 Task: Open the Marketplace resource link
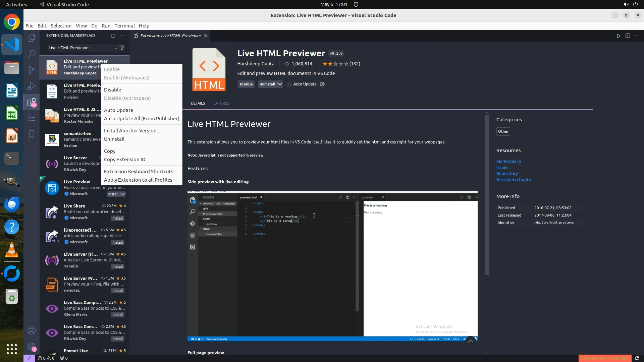pyautogui.click(x=508, y=161)
